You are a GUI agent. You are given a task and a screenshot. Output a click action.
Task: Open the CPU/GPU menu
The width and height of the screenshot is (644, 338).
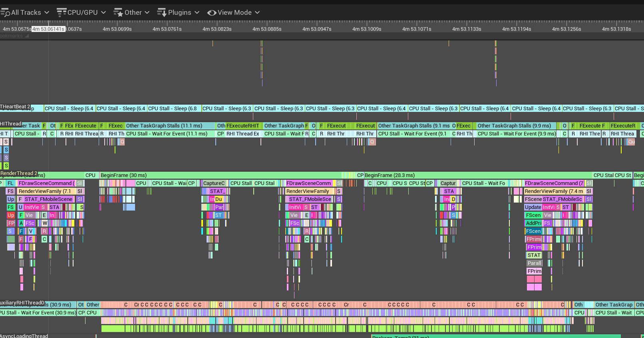[x=81, y=12]
